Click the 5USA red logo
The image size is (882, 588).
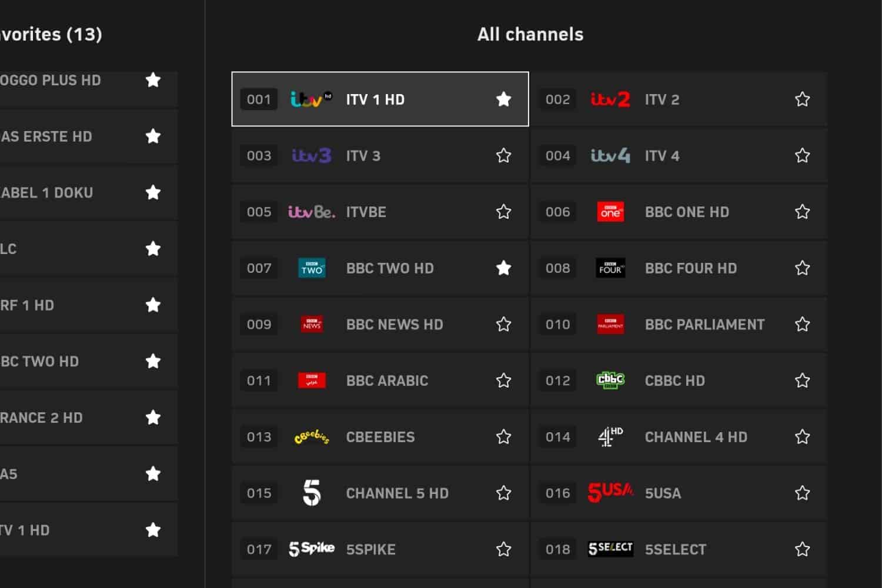[610, 493]
